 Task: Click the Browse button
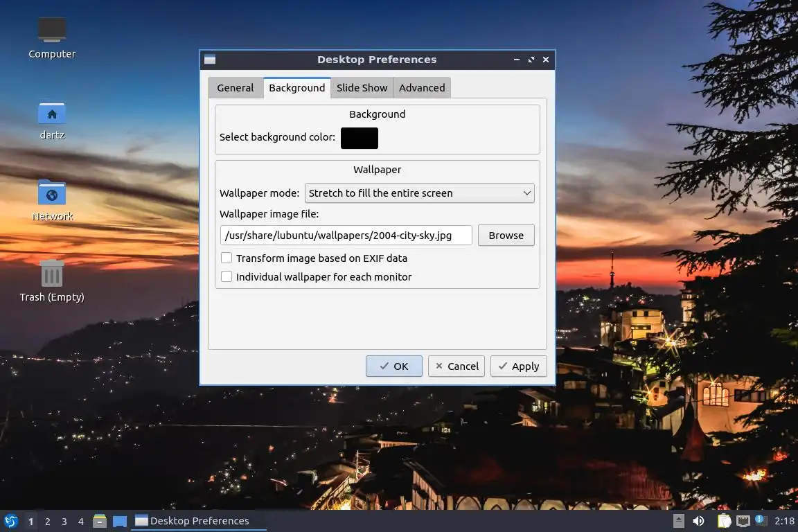point(506,236)
